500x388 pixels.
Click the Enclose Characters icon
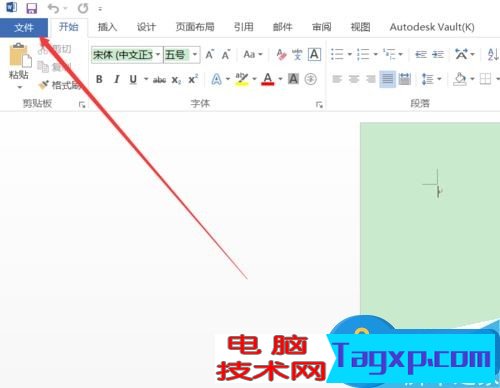[310, 79]
